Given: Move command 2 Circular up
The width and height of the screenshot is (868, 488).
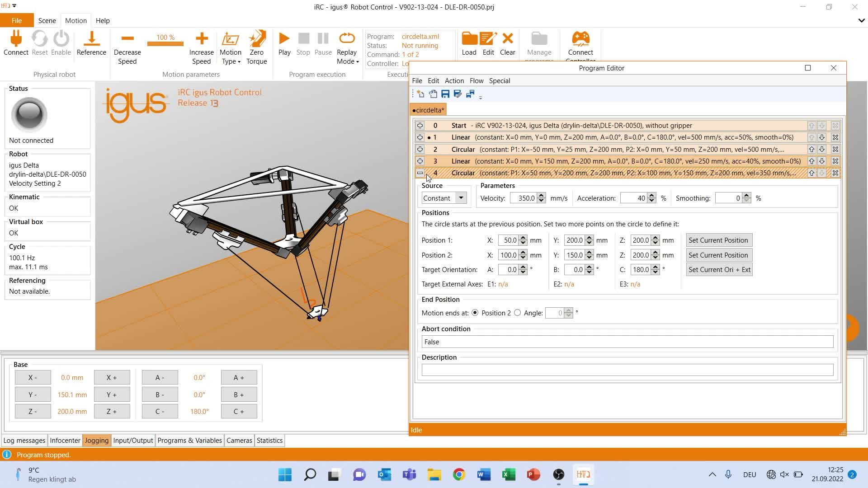Looking at the screenshot, I should tap(811, 149).
